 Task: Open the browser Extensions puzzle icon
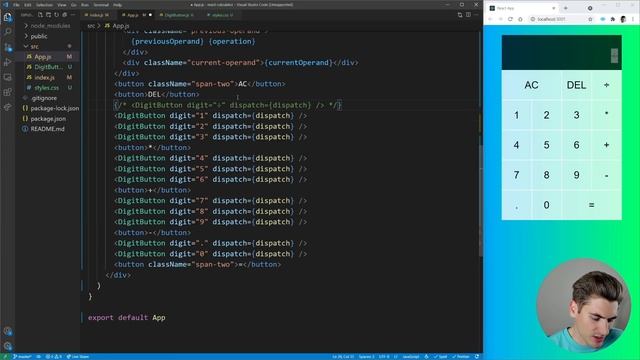point(613,19)
